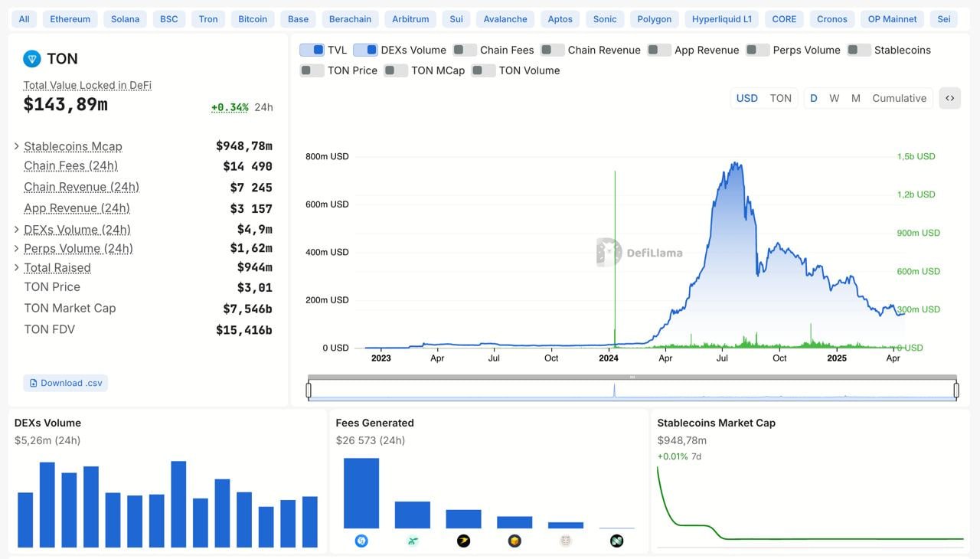980x559 pixels.
Task: Click the Chain Revenue (24h) label
Action: tap(81, 187)
